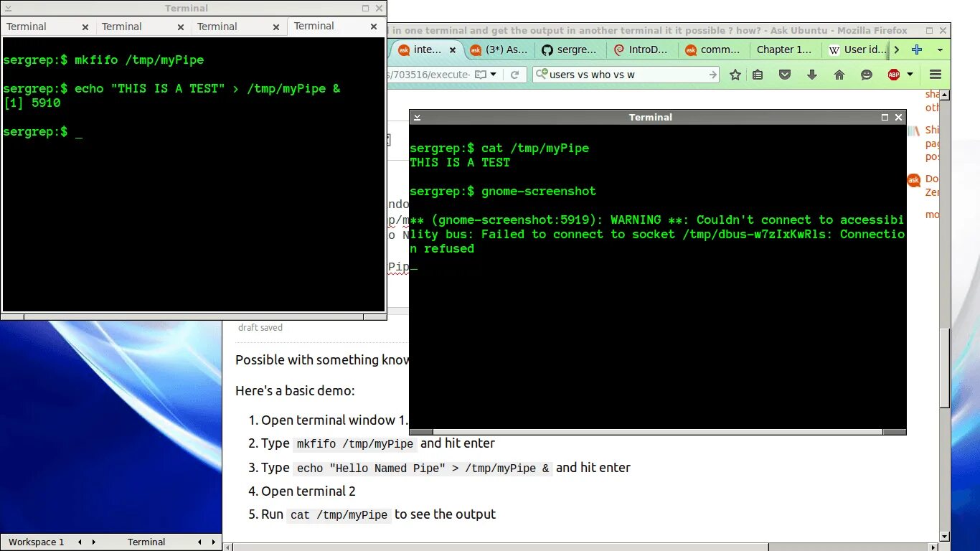
Task: Click inside the 'users vs who vs w' search field
Action: click(624, 74)
